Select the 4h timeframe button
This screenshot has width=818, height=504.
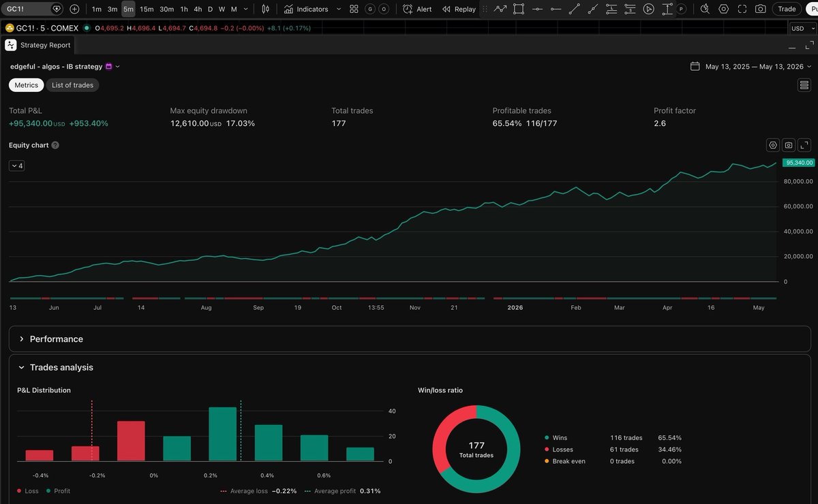[x=198, y=9]
